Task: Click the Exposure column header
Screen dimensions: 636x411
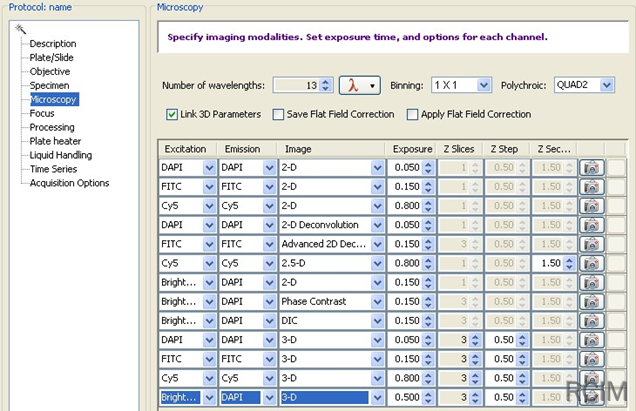Action: click(x=412, y=148)
